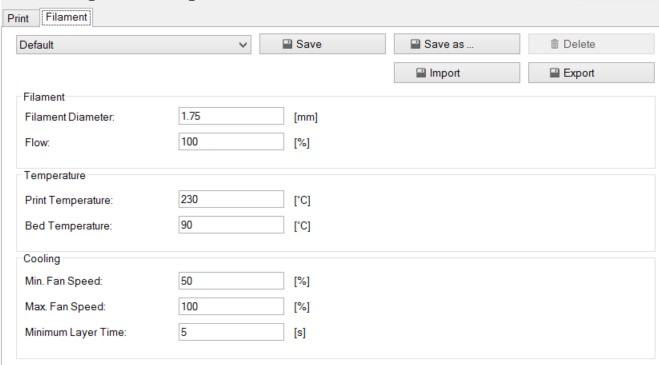The image size is (659, 365).
Task: Click the floppy disk icon on Save
Action: click(287, 44)
